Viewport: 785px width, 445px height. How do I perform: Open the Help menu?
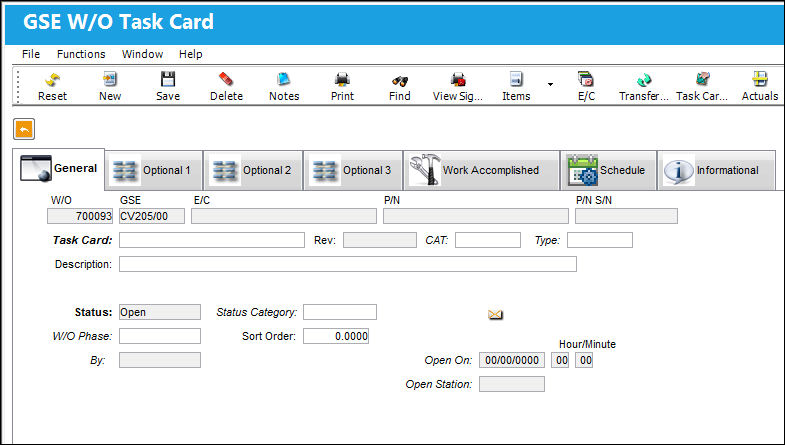[191, 54]
